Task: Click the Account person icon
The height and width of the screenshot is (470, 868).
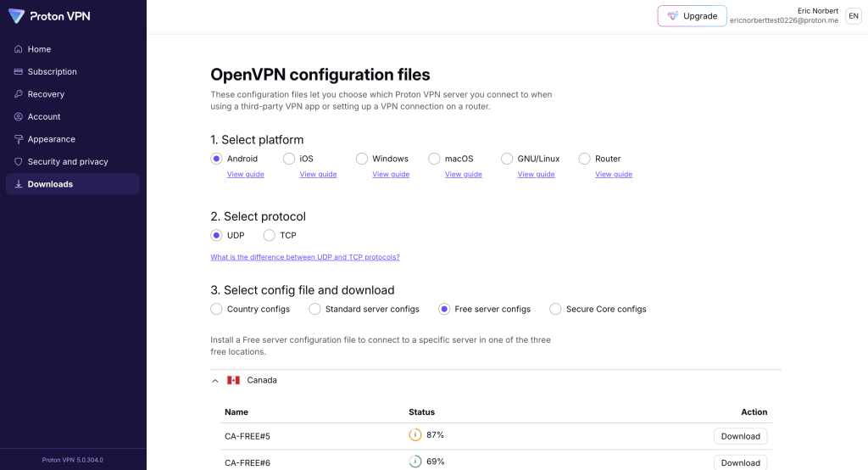Action: (19, 117)
